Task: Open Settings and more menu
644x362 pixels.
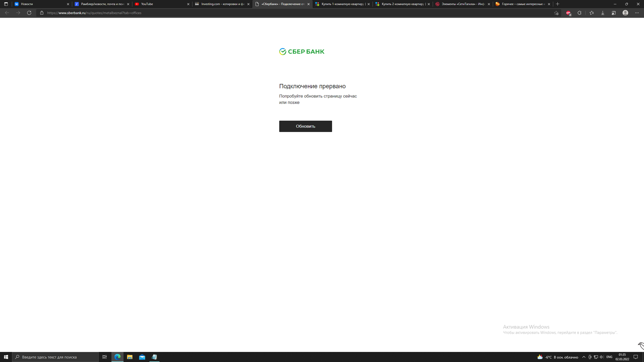Action: (637, 13)
